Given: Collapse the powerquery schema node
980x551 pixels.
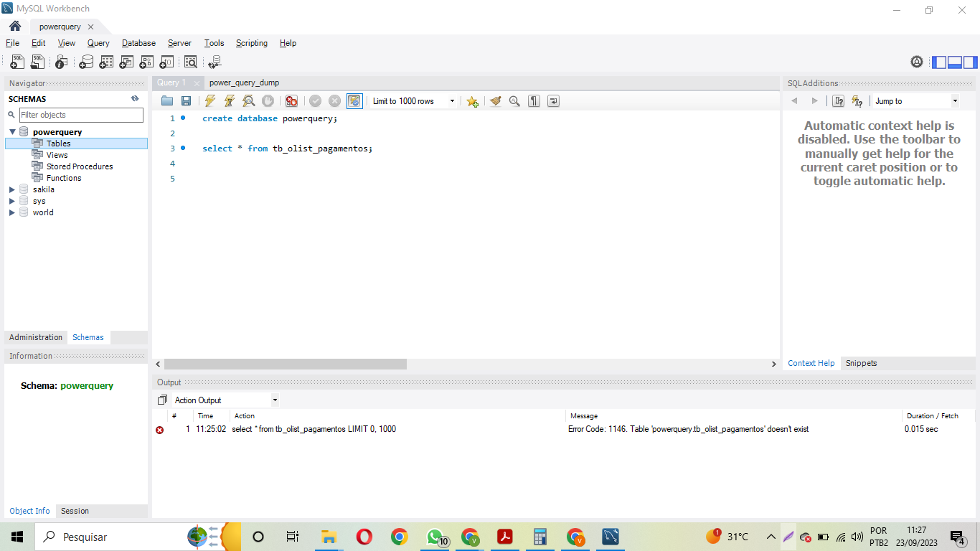Looking at the screenshot, I should tap(12, 132).
